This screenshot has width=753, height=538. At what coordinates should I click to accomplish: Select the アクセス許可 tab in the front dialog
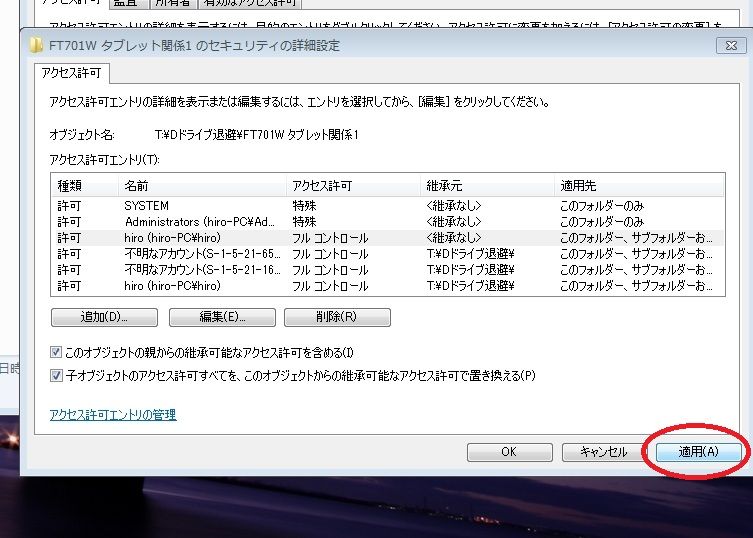pyautogui.click(x=72, y=73)
